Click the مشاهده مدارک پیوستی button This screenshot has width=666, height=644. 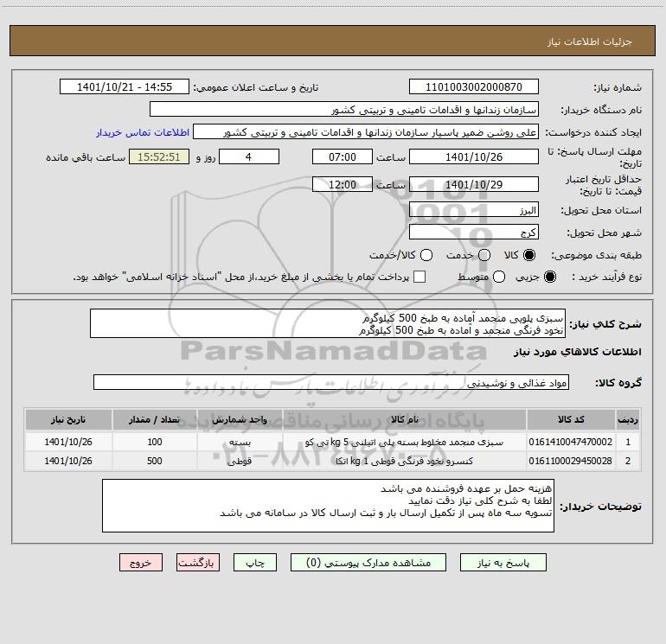368,563
